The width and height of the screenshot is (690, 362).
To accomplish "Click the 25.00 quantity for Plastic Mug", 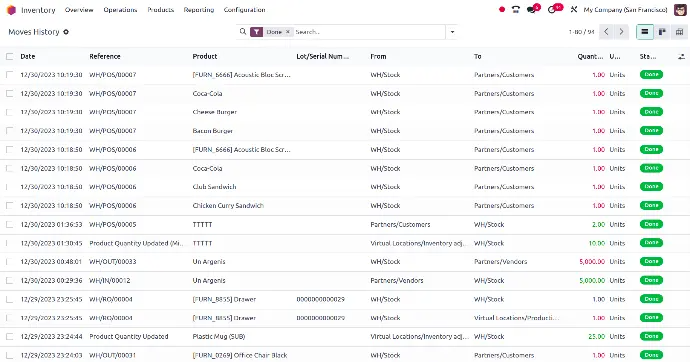I will (597, 336).
